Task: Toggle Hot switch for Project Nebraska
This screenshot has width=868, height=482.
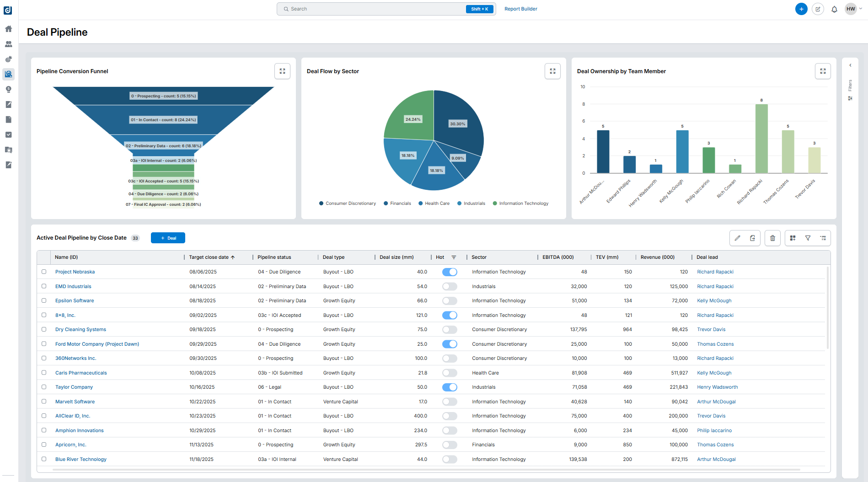Action: pyautogui.click(x=450, y=272)
